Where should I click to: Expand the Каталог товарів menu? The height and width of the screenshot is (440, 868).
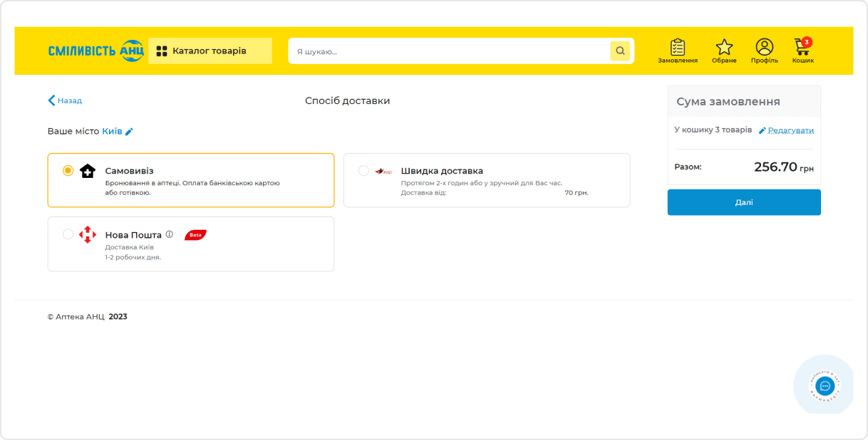(x=210, y=51)
